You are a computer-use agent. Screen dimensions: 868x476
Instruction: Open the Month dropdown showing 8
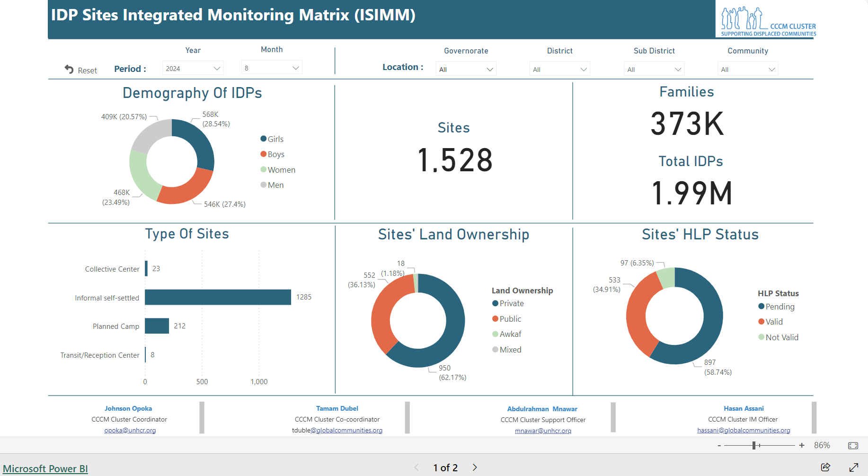coord(272,68)
